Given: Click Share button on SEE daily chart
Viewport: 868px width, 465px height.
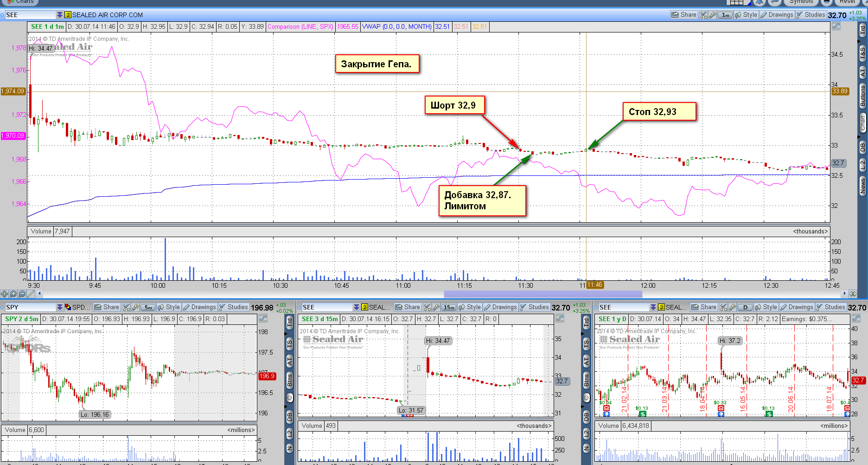Looking at the screenshot, I should [x=704, y=307].
